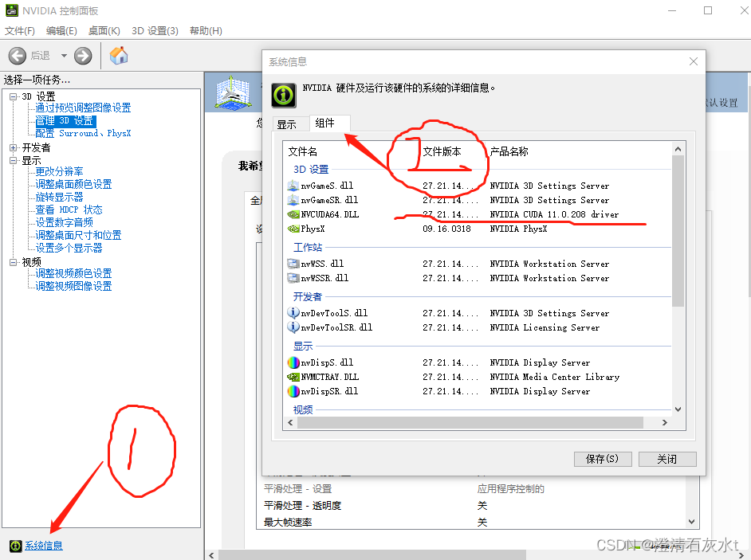This screenshot has width=751, height=560.
Task: Collapse the 3D 设置 tree node
Action: [13, 96]
